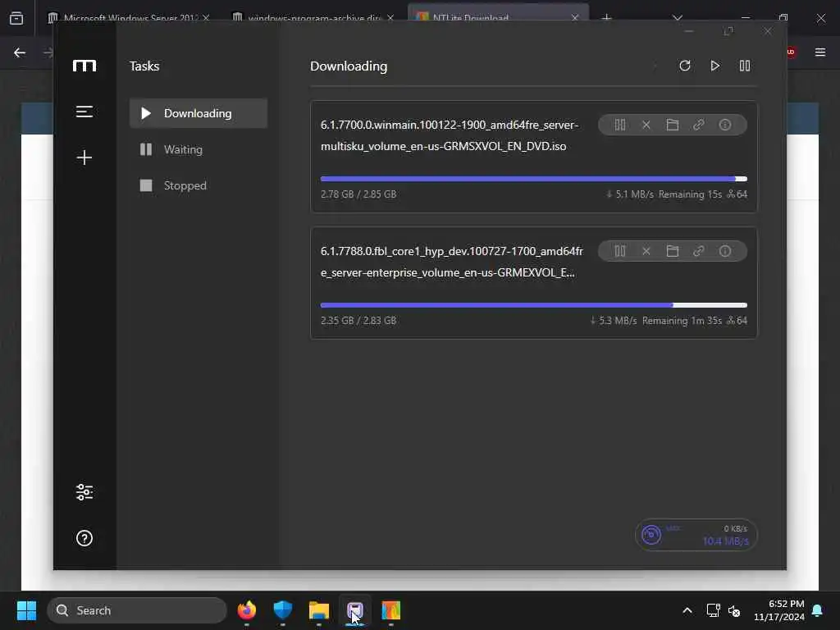
Task: View info for fbl_core1_hyp_dev enterprise task
Action: (725, 251)
